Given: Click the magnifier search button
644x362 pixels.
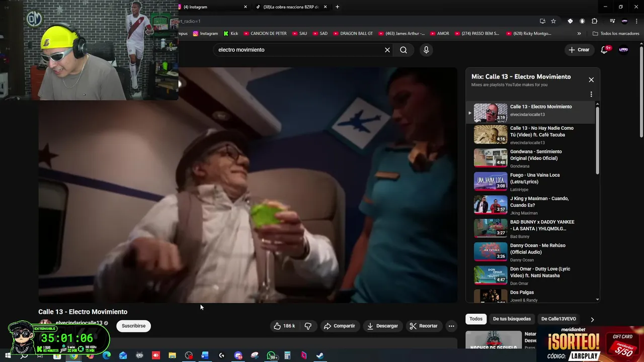Looking at the screenshot, I should click(x=404, y=50).
